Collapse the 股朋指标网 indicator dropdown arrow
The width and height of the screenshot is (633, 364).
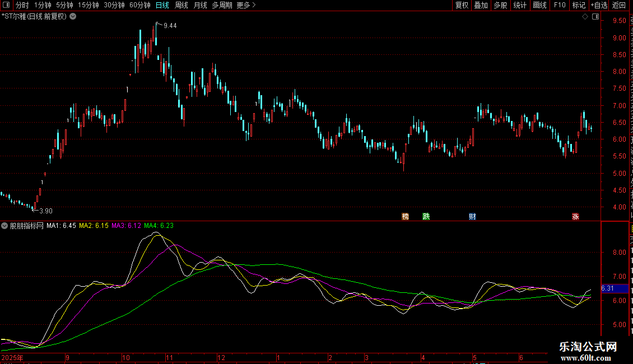coord(4,226)
